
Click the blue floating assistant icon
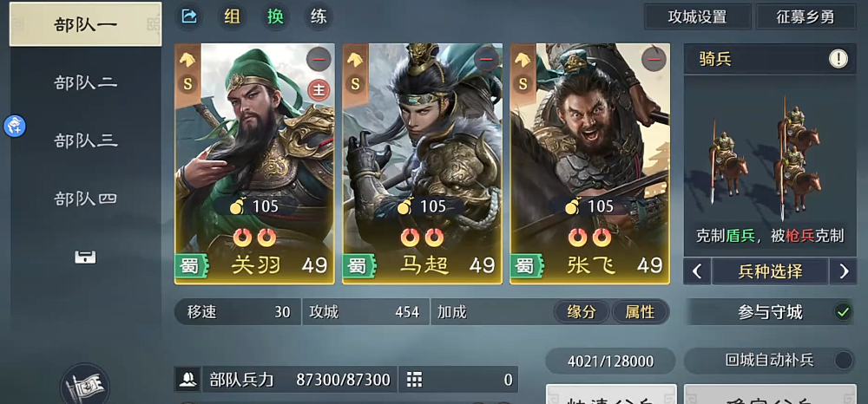click(x=15, y=126)
